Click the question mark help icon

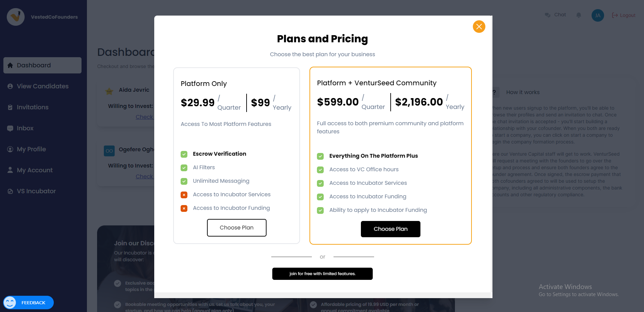pos(495,92)
